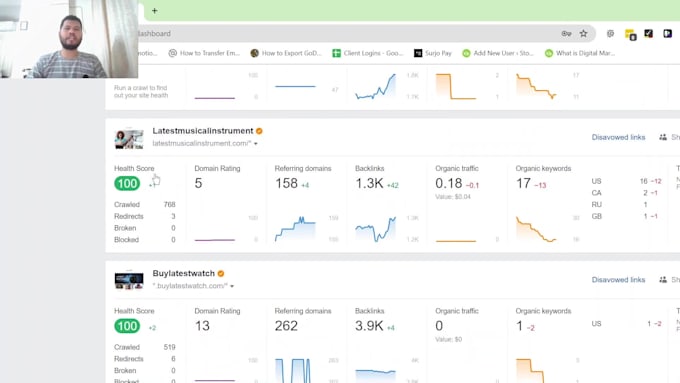Click the password key icon in address bar

pyautogui.click(x=566, y=33)
